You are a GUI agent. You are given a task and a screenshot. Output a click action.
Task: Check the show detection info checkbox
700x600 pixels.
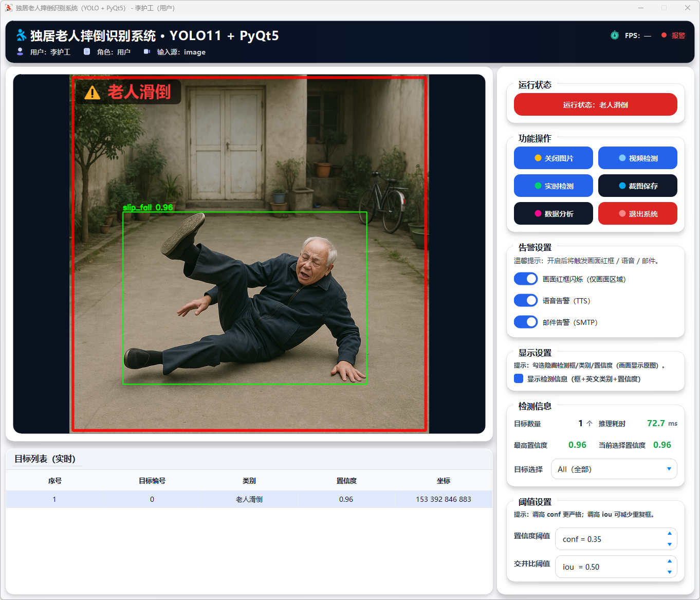[519, 379]
